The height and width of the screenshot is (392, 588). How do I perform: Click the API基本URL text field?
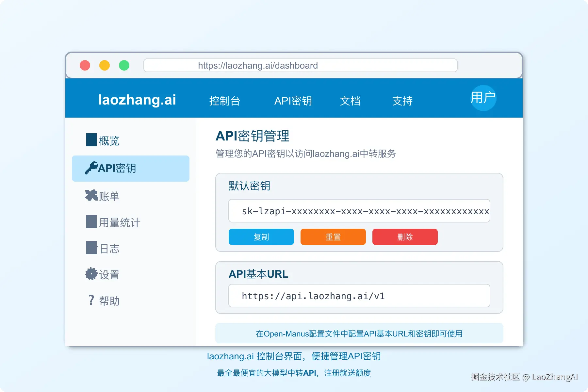(x=359, y=296)
